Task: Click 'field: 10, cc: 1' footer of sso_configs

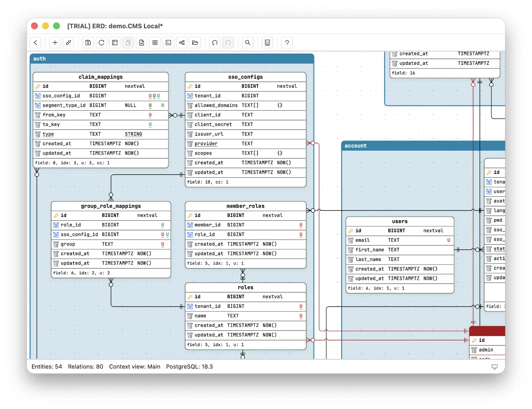Action: pos(208,182)
